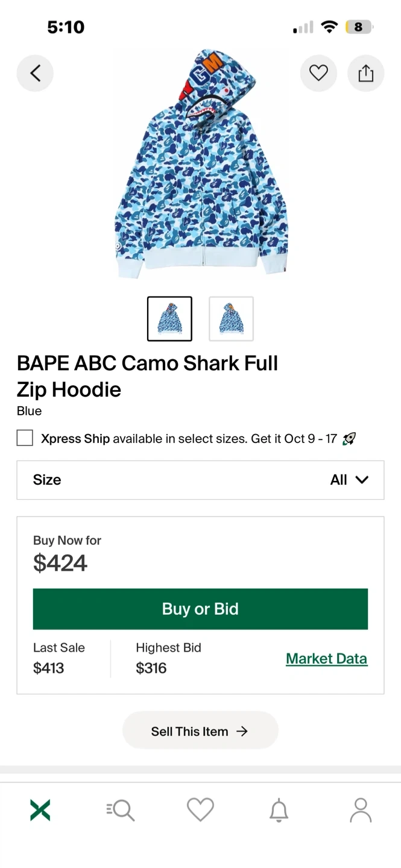Tap the Wi-Fi icon in status bar

click(x=329, y=27)
